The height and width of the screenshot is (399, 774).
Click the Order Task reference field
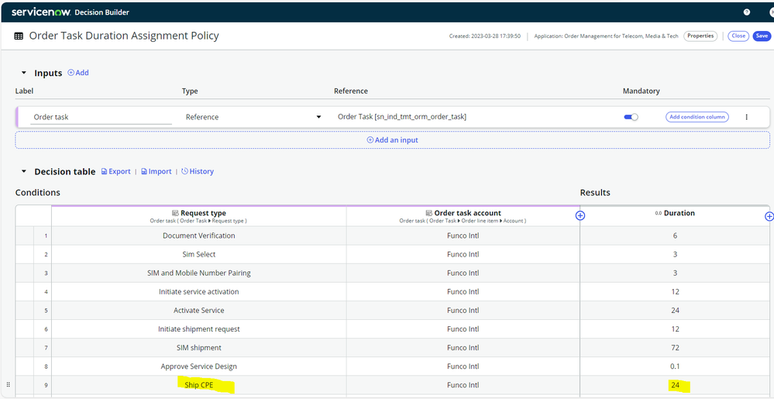point(402,117)
